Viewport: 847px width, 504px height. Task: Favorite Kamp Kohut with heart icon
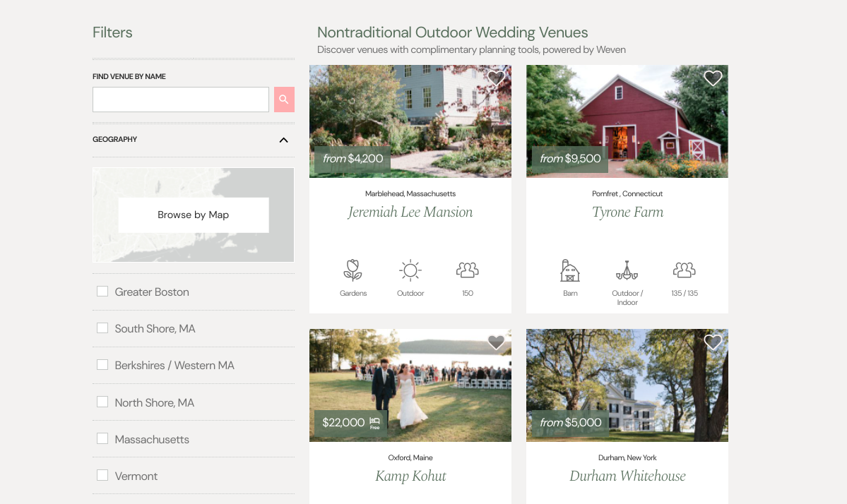pos(496,342)
